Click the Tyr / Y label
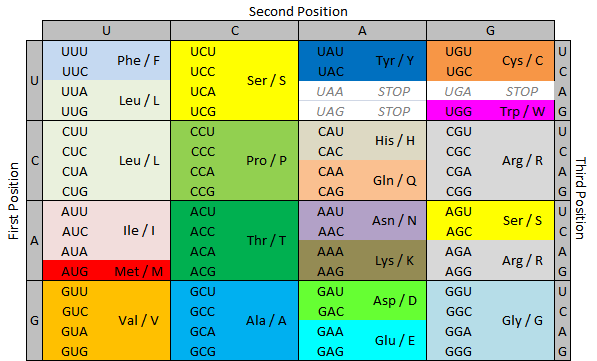Viewport: 597px width, 361px height. (394, 61)
